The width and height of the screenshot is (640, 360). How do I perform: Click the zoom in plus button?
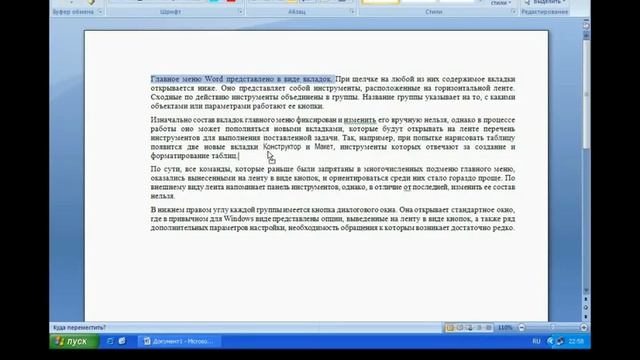click(584, 327)
